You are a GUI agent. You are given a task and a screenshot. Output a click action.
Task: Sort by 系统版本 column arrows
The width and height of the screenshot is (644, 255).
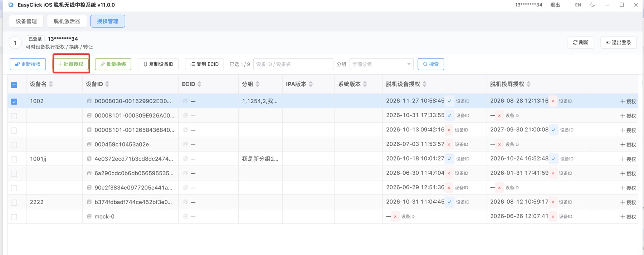click(x=365, y=84)
